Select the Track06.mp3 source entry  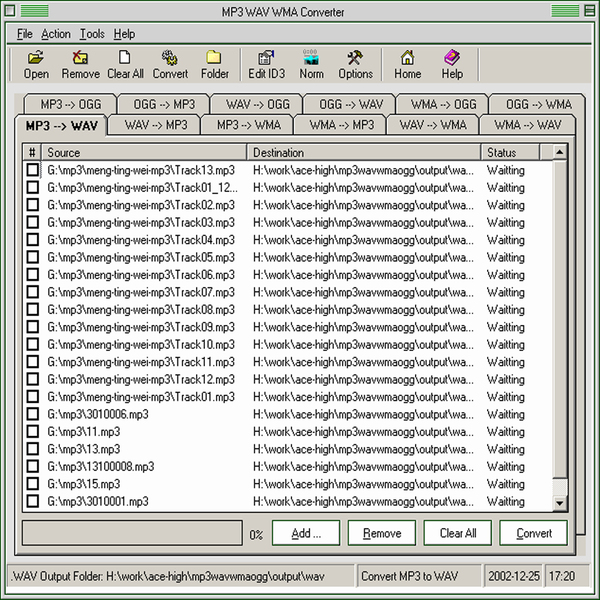tap(141, 275)
